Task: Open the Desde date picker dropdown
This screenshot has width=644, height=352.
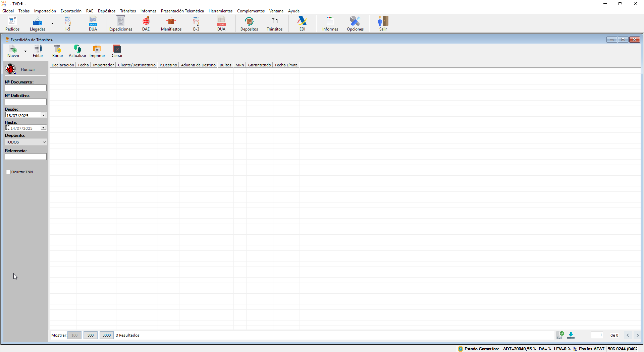Action: pos(43,115)
